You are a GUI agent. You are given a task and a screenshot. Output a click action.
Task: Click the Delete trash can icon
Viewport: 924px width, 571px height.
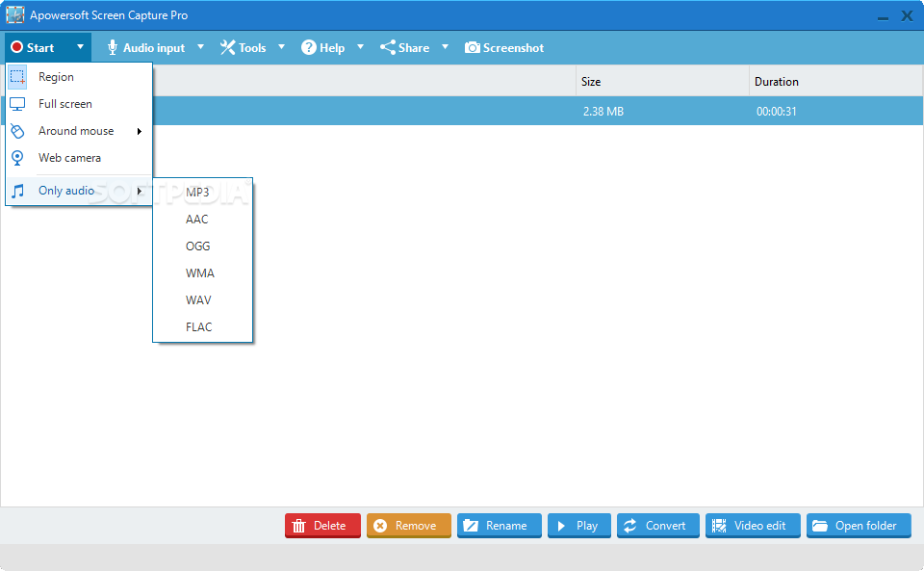pos(298,526)
